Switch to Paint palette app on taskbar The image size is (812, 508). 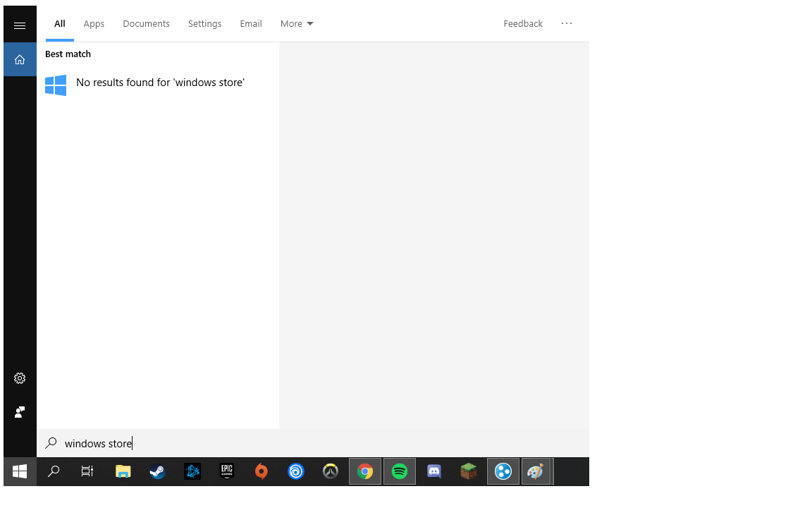coord(536,472)
